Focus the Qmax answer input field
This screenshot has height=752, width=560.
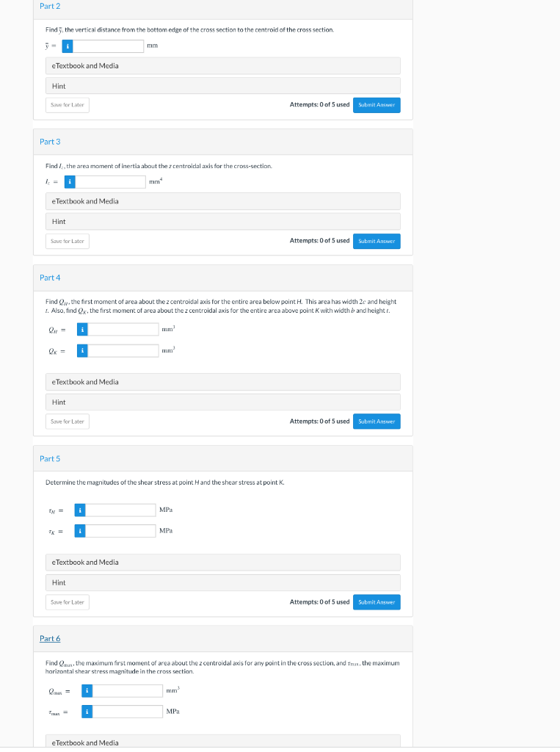(x=128, y=691)
